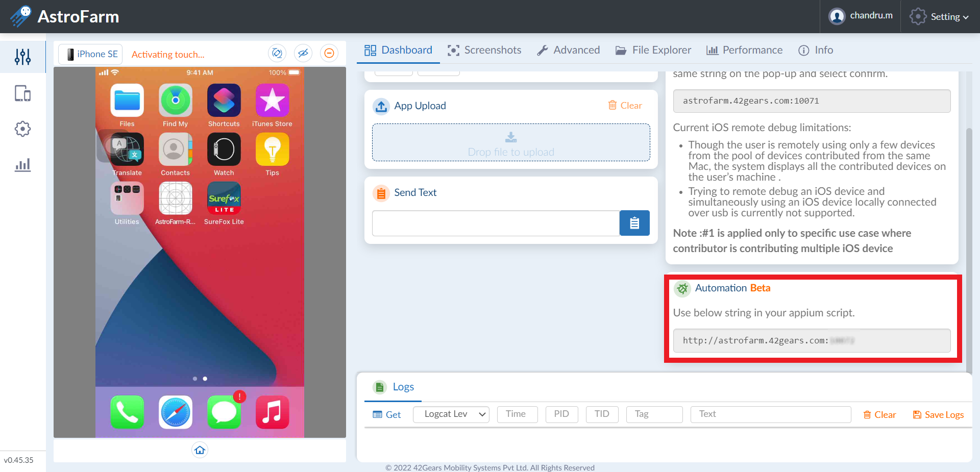This screenshot has width=980, height=472.
Task: Click the Drop file to upload area
Action: [x=511, y=142]
